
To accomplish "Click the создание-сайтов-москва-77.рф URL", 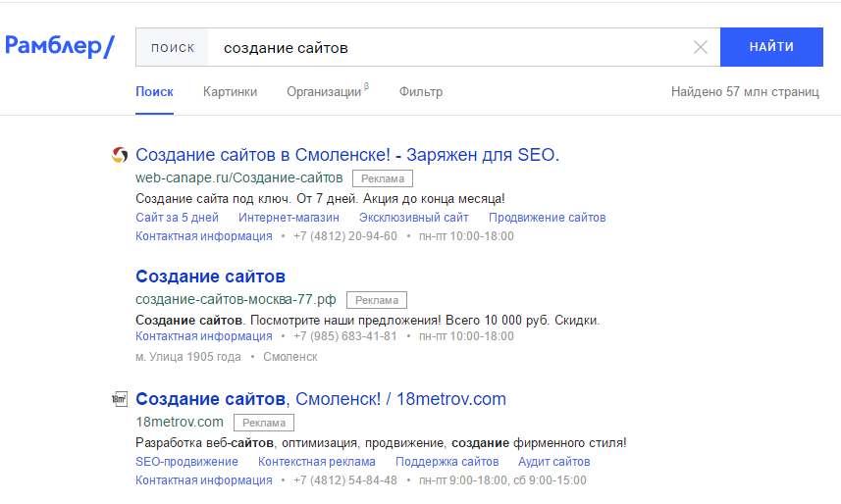I will pos(236,299).
